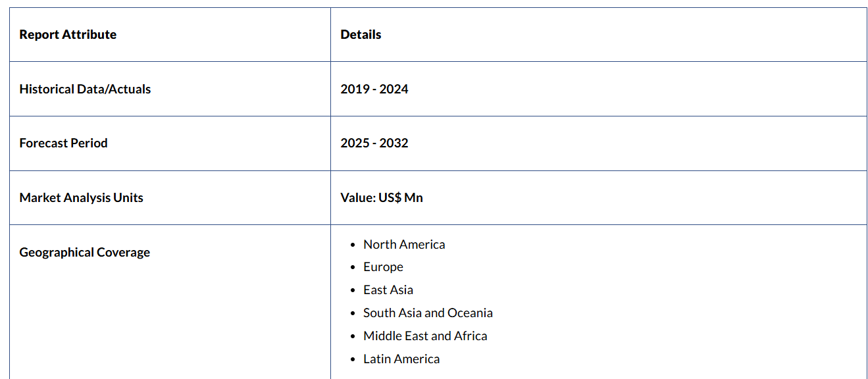Click the 2025 - 2032 value

tap(374, 143)
